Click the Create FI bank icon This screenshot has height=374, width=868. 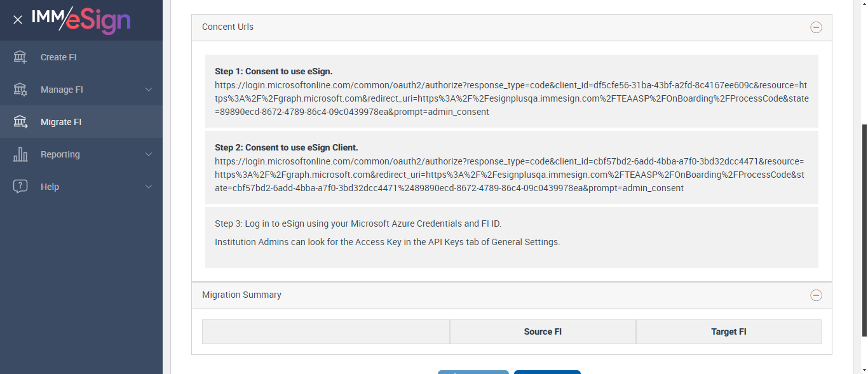[x=20, y=57]
